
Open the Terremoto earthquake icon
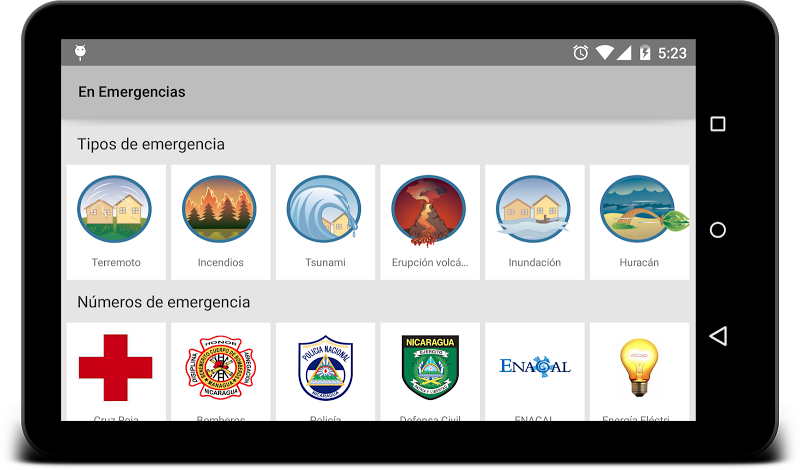[114, 209]
